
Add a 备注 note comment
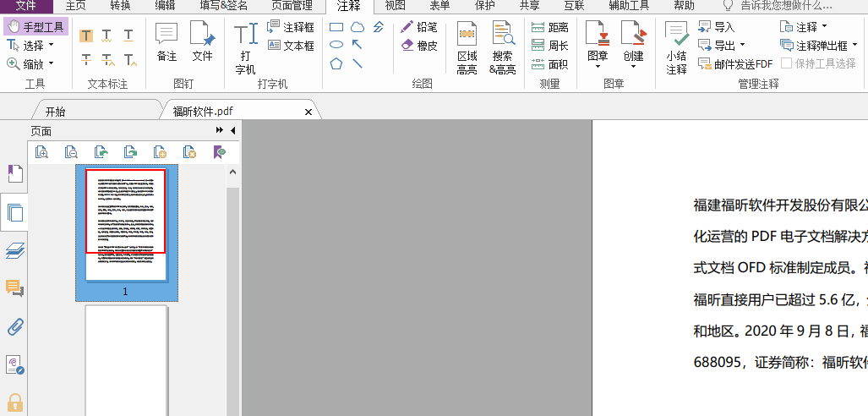click(x=167, y=41)
